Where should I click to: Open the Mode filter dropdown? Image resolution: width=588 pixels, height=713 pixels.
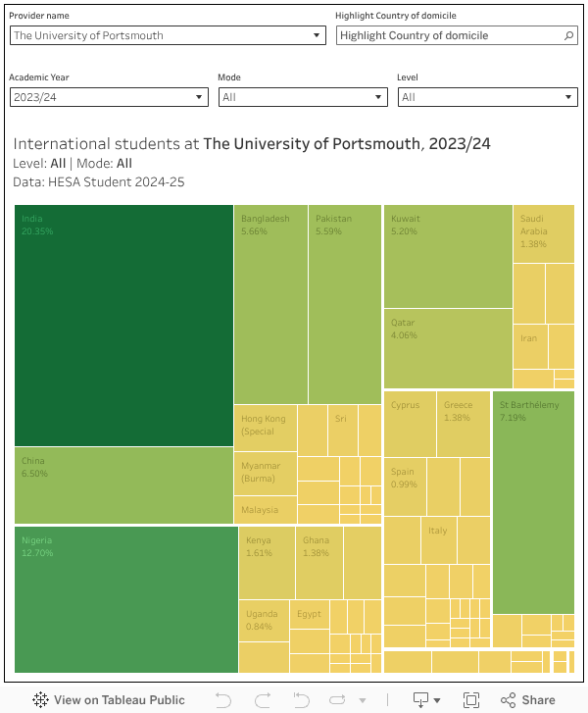[379, 97]
